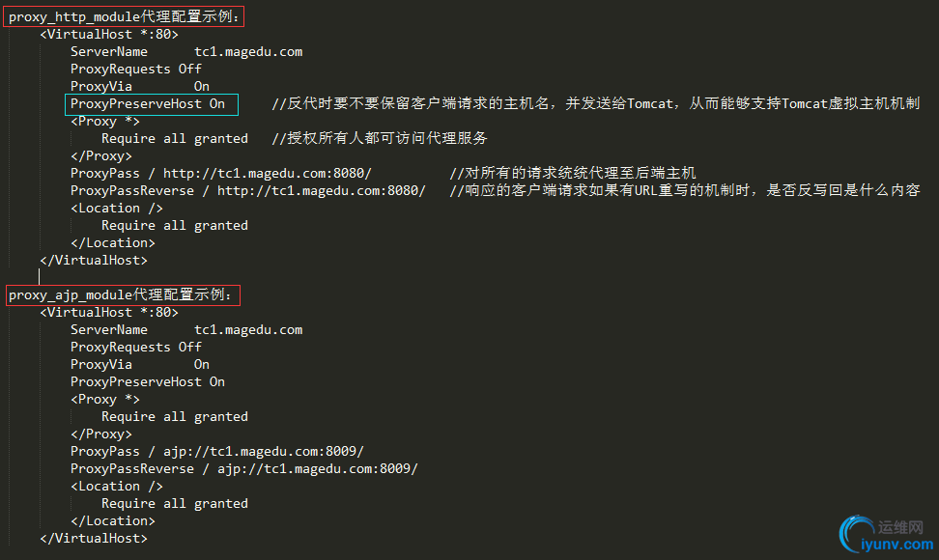Screen dimensions: 939x560
Task: Click the ProxyPassReverse ajp://tc1.magedu.com:8009/ URL
Action: [x=318, y=469]
